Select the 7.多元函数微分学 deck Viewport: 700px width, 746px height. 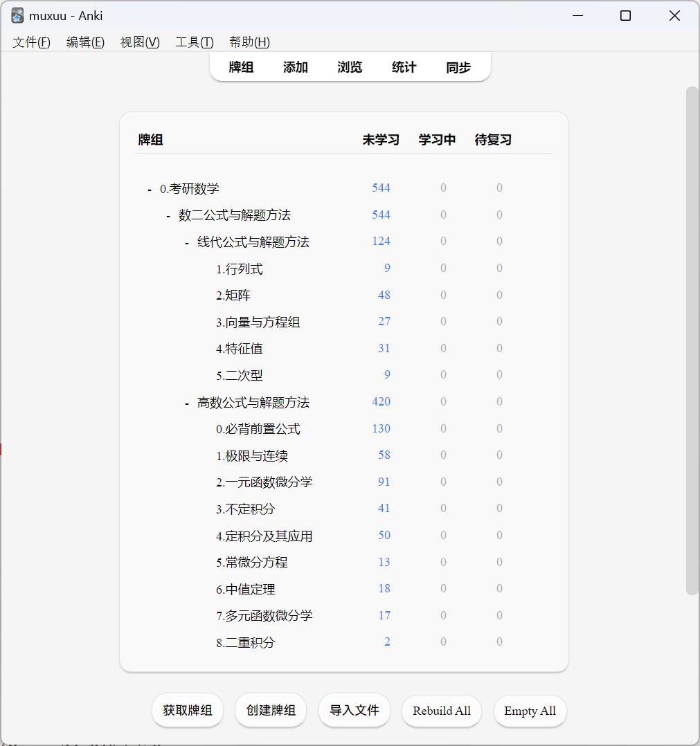pos(264,616)
